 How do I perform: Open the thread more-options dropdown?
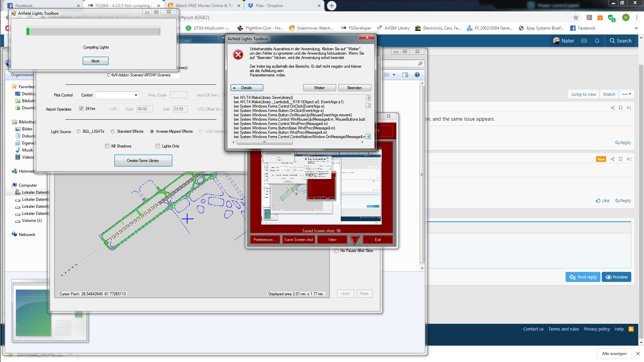coord(627,95)
